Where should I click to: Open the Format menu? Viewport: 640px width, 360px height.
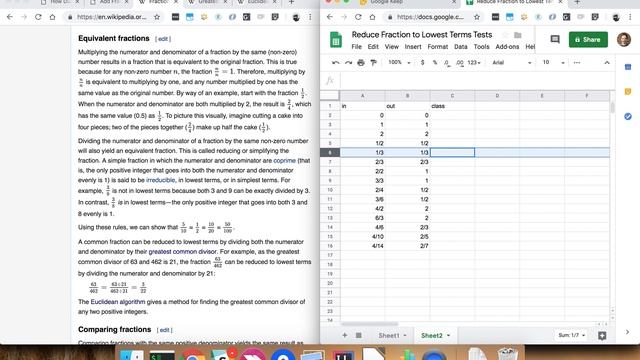pyautogui.click(x=438, y=47)
